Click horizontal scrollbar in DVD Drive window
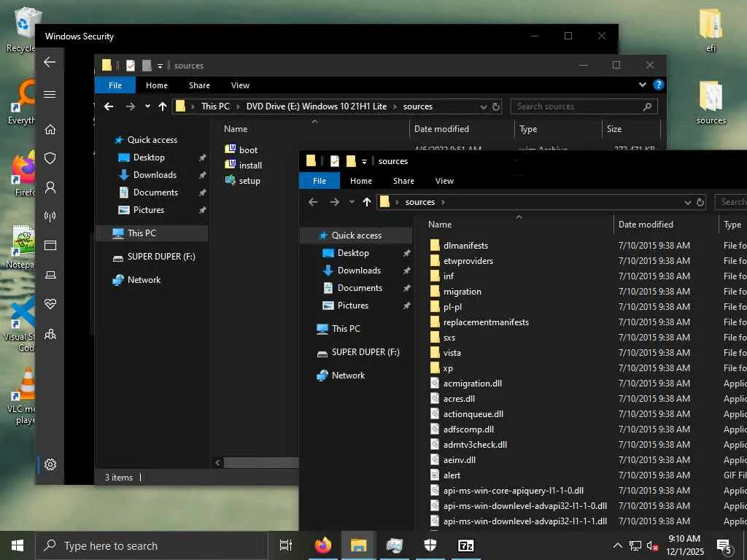 tap(261, 462)
